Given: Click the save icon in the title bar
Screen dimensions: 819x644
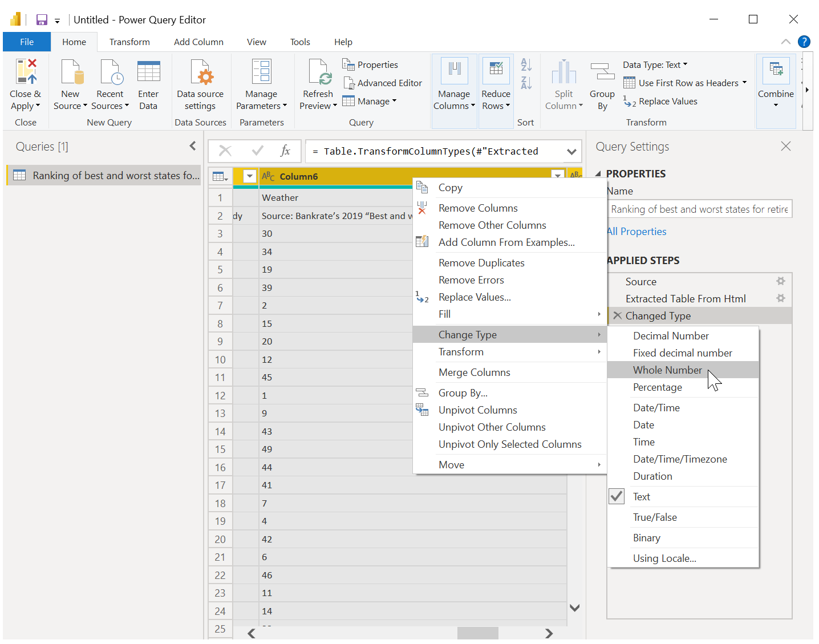Looking at the screenshot, I should (42, 20).
